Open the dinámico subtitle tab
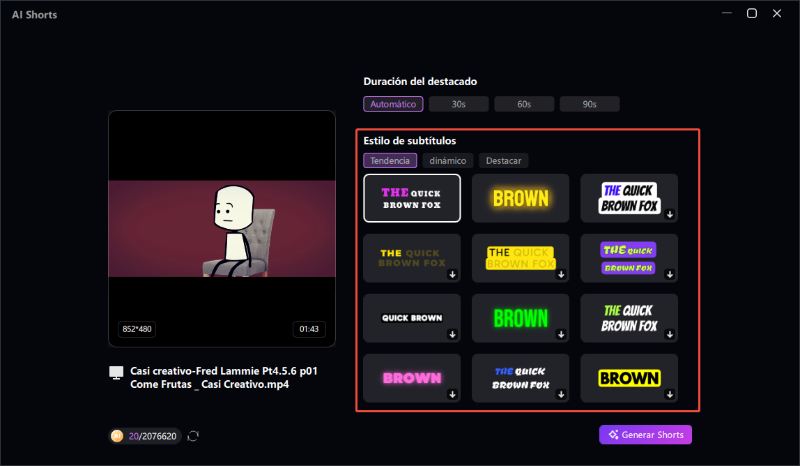Viewport: 800px width, 466px height. pyautogui.click(x=447, y=161)
